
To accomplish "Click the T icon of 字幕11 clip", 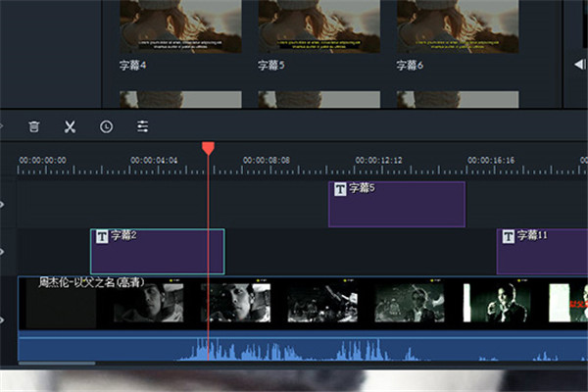I will coord(508,237).
